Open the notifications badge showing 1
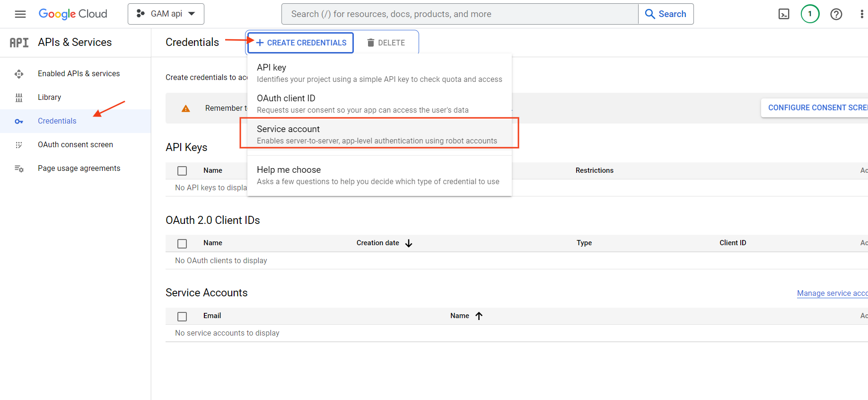The image size is (868, 400). (x=810, y=14)
